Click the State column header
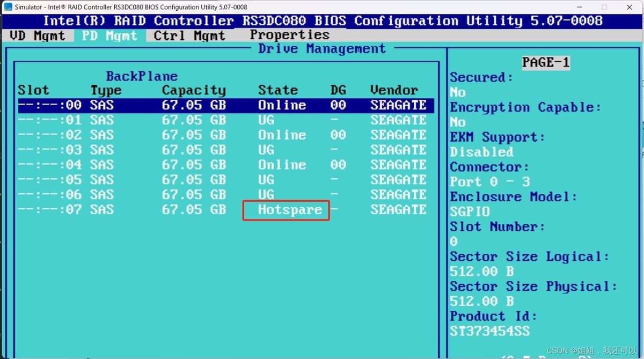 [x=278, y=90]
